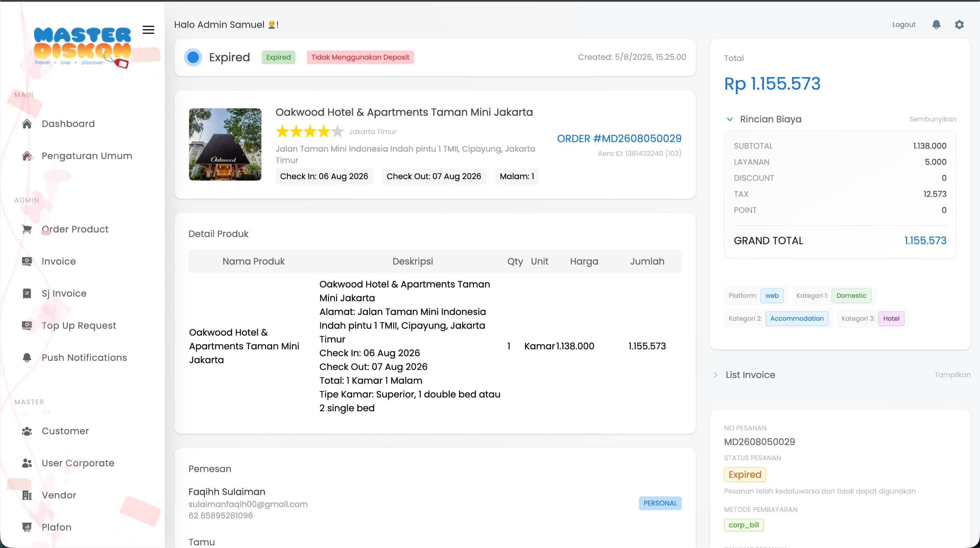Click the corp_bill payment method tag
Viewport: 980px width, 548px height.
coord(744,525)
